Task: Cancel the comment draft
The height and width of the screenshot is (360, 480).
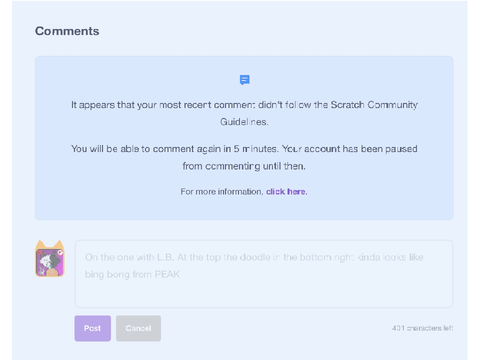Action: pyautogui.click(x=138, y=328)
